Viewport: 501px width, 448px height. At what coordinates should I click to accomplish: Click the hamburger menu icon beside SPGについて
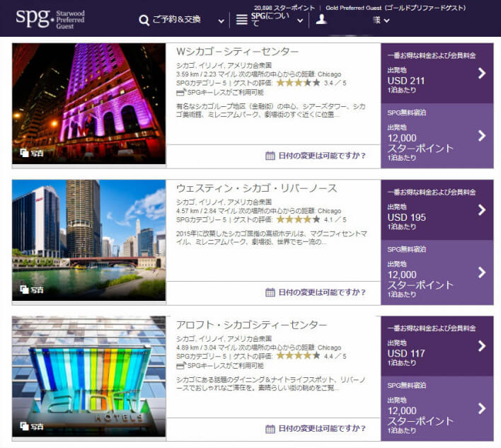pyautogui.click(x=242, y=21)
